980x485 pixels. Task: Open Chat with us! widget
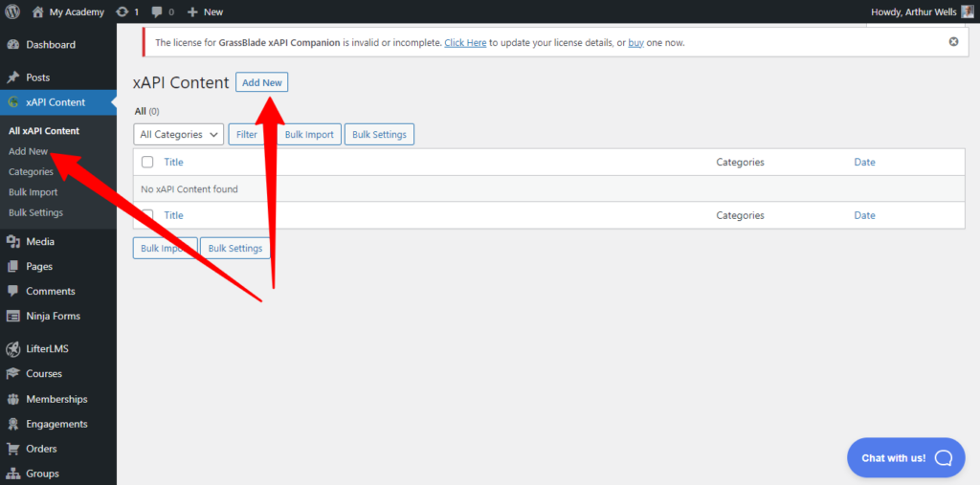pyautogui.click(x=906, y=458)
